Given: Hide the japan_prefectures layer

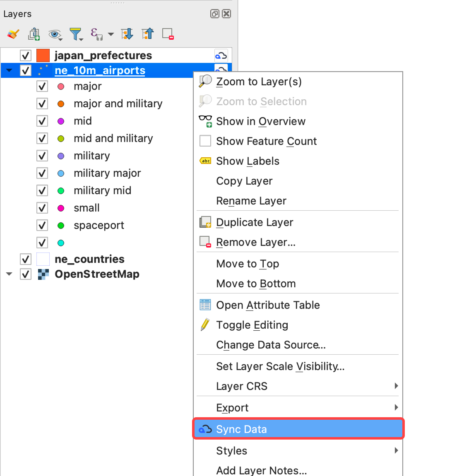Looking at the screenshot, I should (26, 55).
